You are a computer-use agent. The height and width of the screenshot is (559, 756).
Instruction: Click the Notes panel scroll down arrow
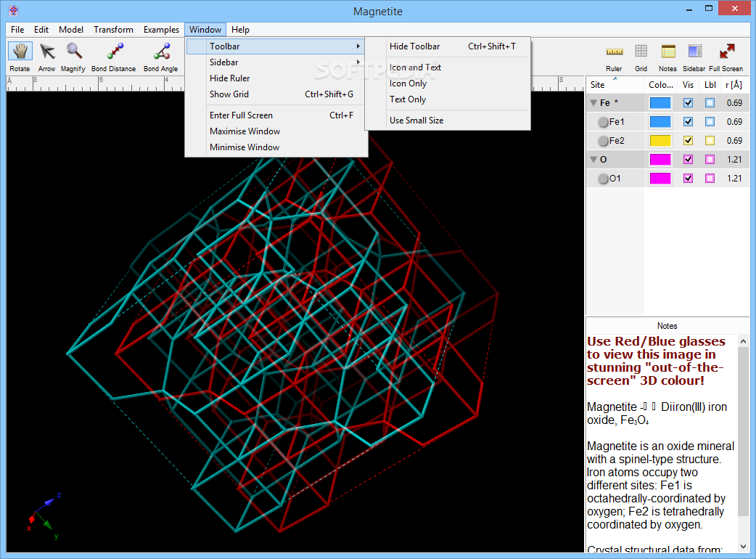pyautogui.click(x=743, y=547)
